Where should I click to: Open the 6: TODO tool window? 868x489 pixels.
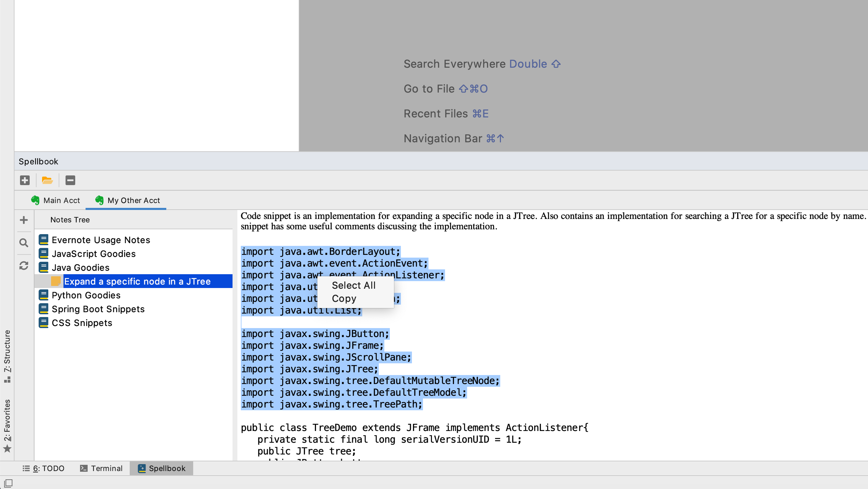coord(43,468)
